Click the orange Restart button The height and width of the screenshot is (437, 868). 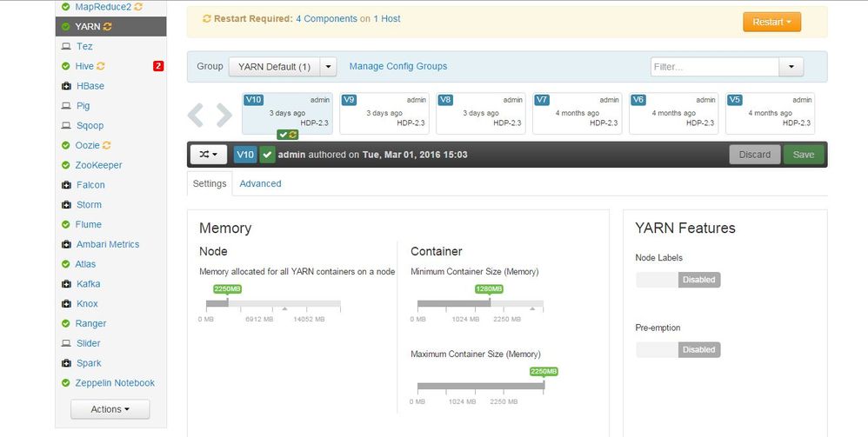tap(771, 22)
